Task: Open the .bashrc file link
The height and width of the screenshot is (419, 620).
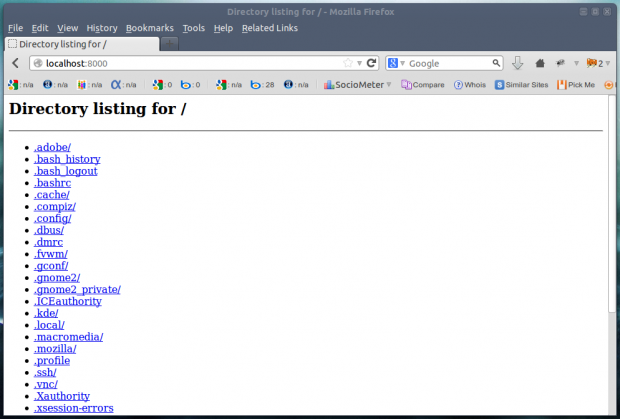Action: point(53,183)
